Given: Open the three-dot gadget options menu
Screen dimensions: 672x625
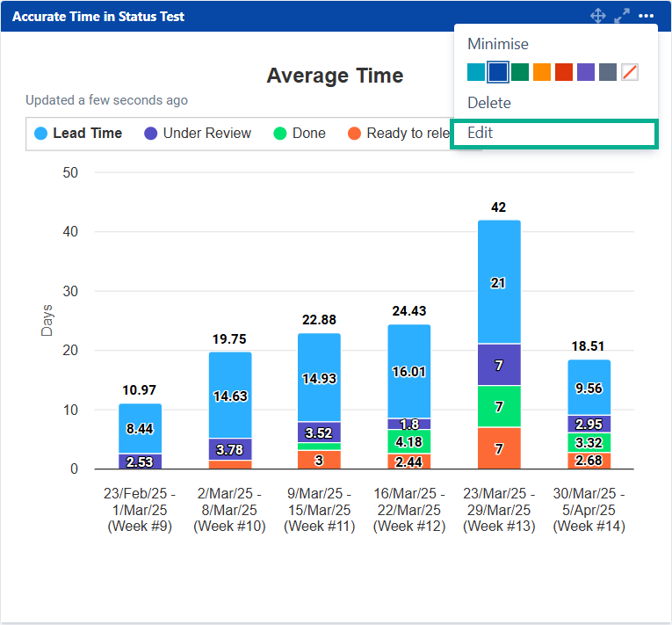Looking at the screenshot, I should [x=647, y=16].
